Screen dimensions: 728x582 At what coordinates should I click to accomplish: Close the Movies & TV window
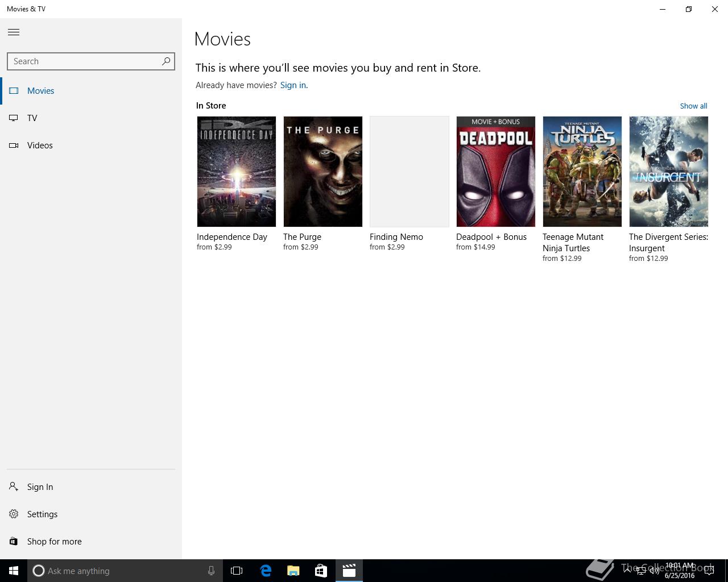click(x=715, y=9)
